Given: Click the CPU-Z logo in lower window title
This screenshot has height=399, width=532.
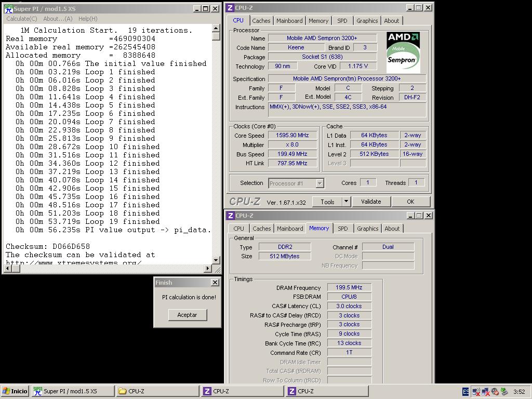Looking at the screenshot, I should tap(231, 216).
